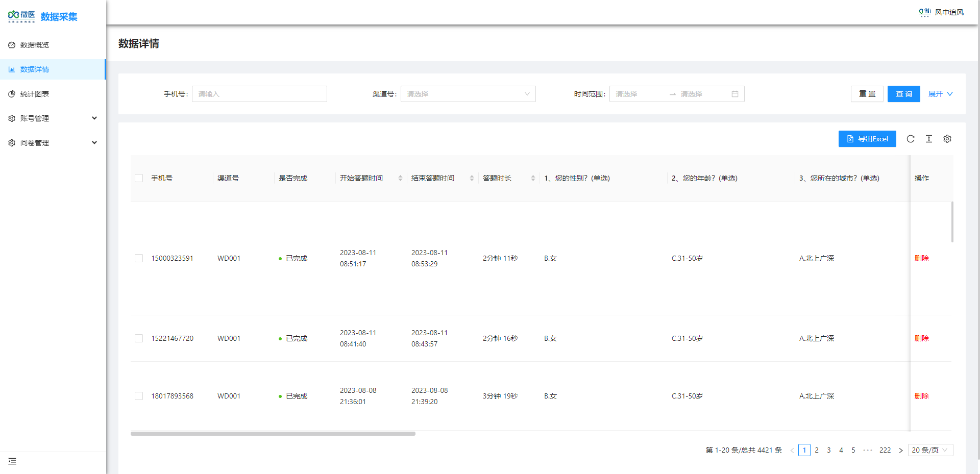Click the horizontal table scrollbar
Screen dimensions: 980x474
click(273, 434)
